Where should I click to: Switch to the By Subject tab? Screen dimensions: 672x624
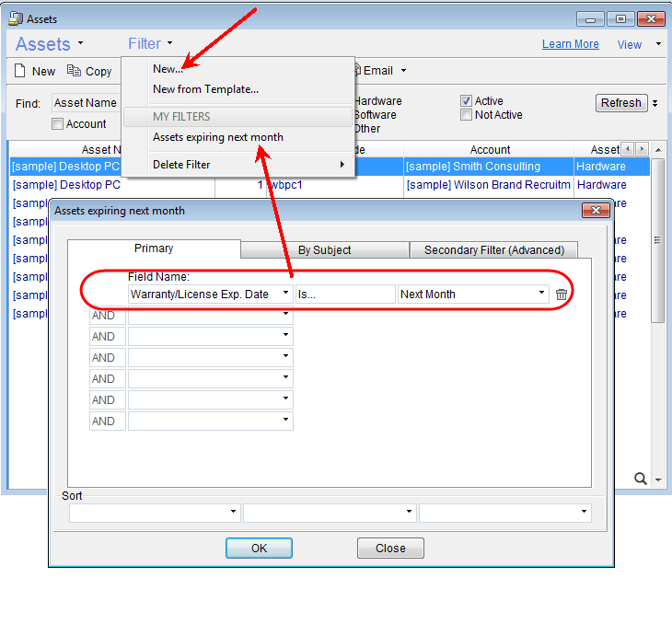coord(324,249)
